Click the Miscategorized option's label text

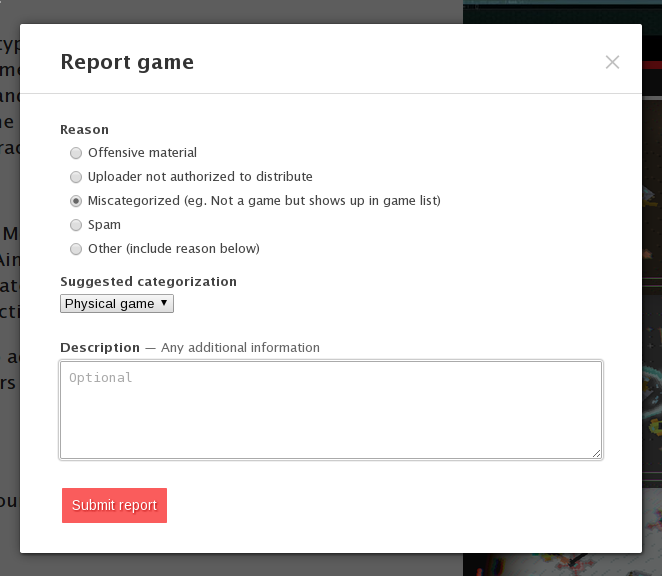click(264, 201)
